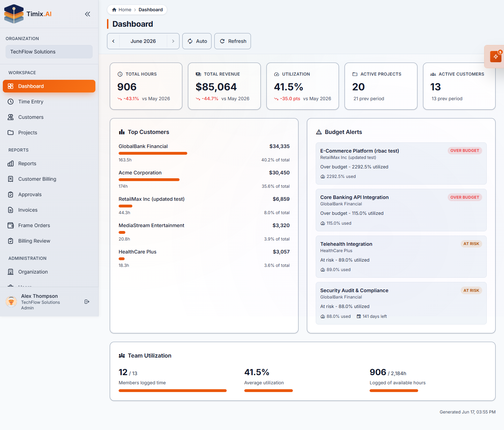Open Security Audit & Compliance alert
The height and width of the screenshot is (430, 504).
401,303
